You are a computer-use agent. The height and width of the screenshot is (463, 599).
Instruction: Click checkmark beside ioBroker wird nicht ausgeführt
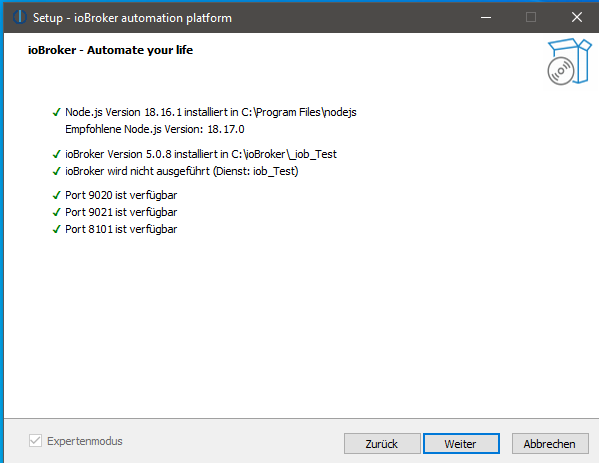[x=56, y=171]
